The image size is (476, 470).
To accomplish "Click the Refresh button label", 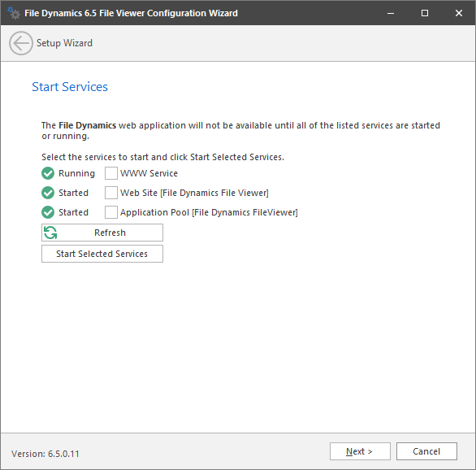I will pyautogui.click(x=110, y=233).
